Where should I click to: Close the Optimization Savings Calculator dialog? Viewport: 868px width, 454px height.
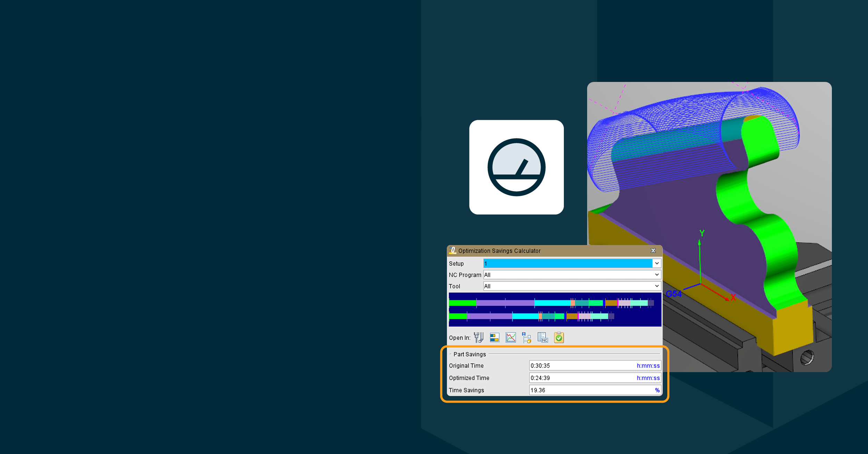pyautogui.click(x=653, y=251)
